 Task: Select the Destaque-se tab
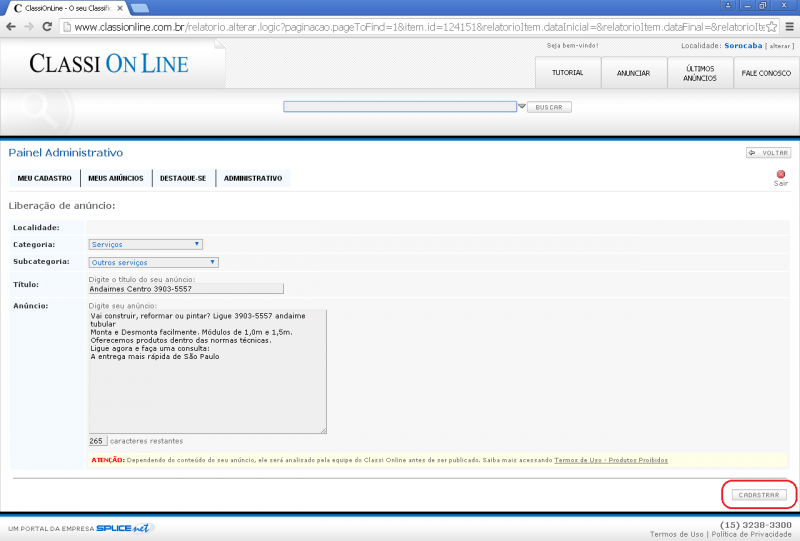tap(183, 178)
